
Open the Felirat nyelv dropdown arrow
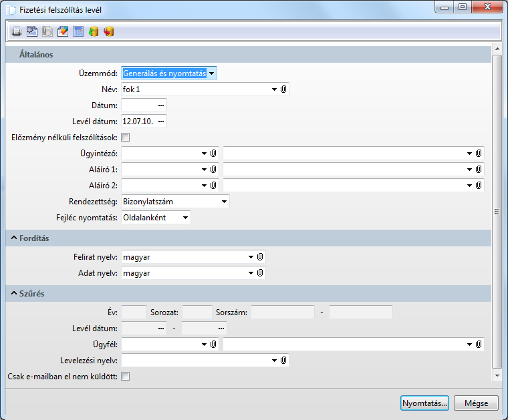click(251, 257)
